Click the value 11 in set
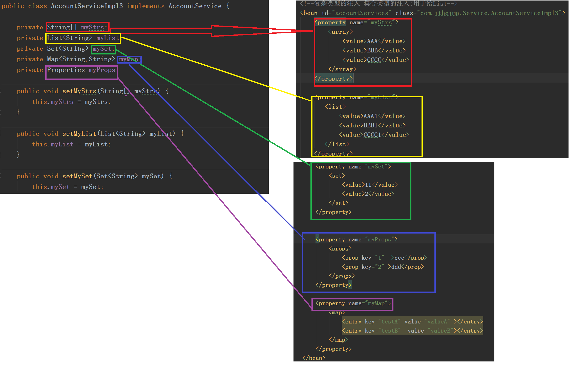Screen dimensions: 588x384 pyautogui.click(x=368, y=185)
